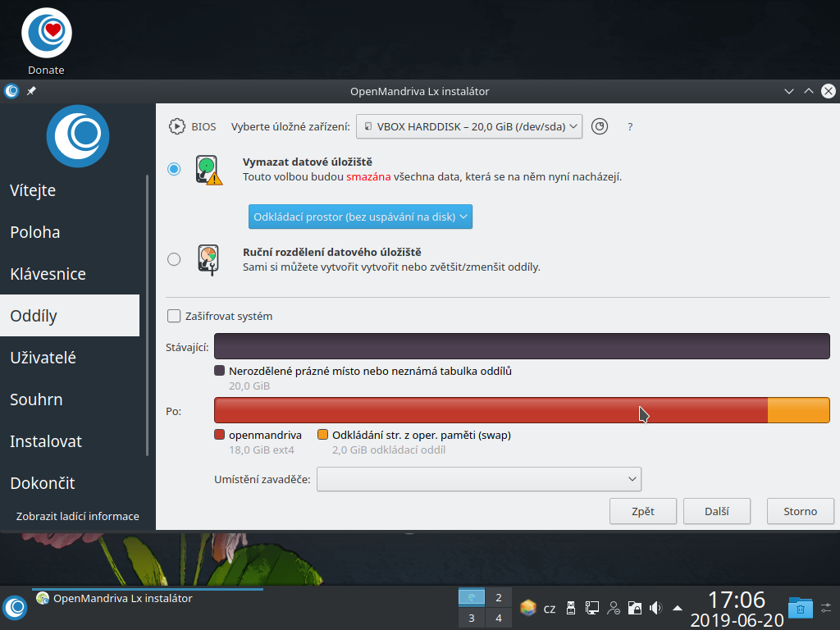Viewport: 840px width, 630px height.
Task: Click the OpenMandriva logo in the sidebar
Action: click(78, 136)
